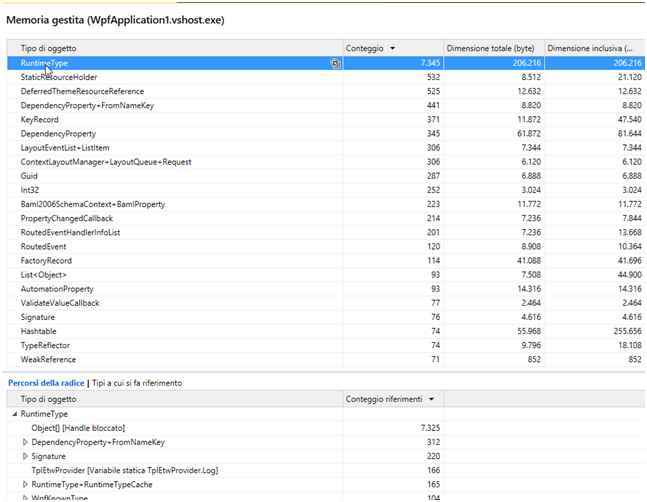The height and width of the screenshot is (502, 647).
Task: Select the RoutedEvent row
Action: click(x=326, y=246)
